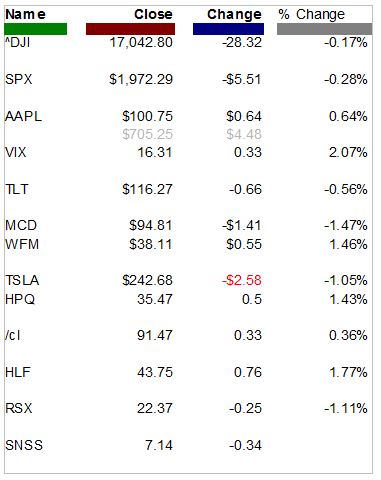Click the ^DJI ticker name
Image resolution: width=381 pixels, height=480 pixels.
pyautogui.click(x=18, y=43)
